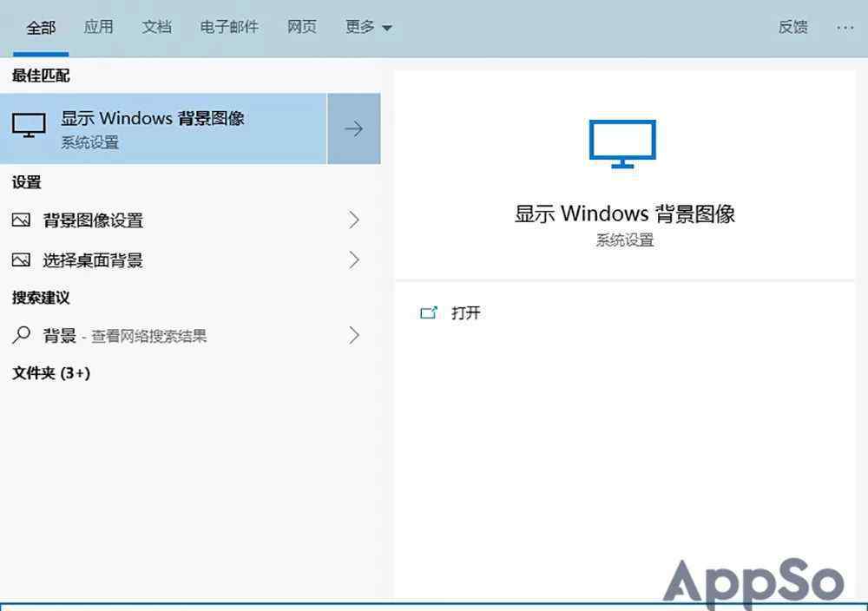Click the large blue monitor icon in preview
This screenshot has width=868, height=611.
point(622,143)
